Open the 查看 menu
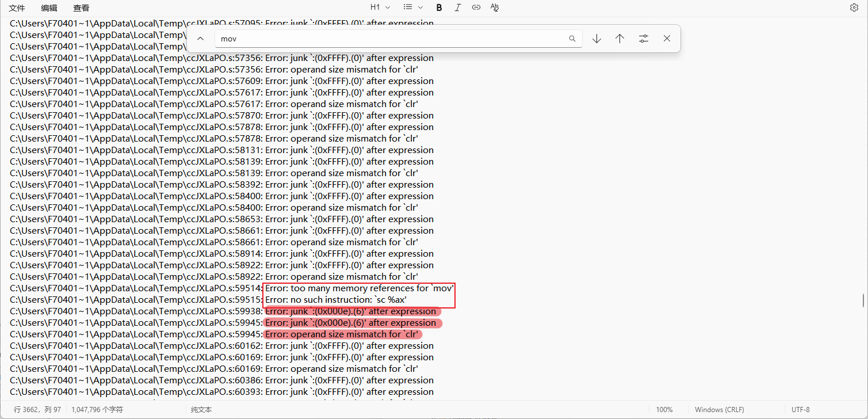 81,8
